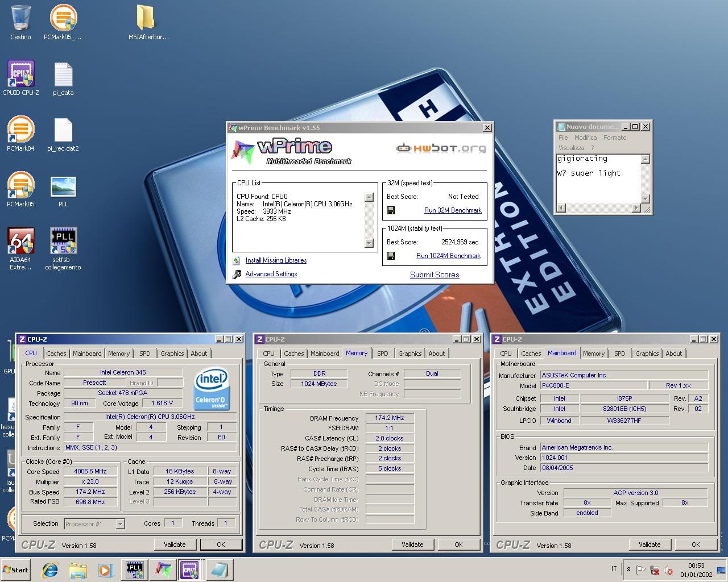
Task: Select the PLL image file icon
Action: click(x=63, y=189)
